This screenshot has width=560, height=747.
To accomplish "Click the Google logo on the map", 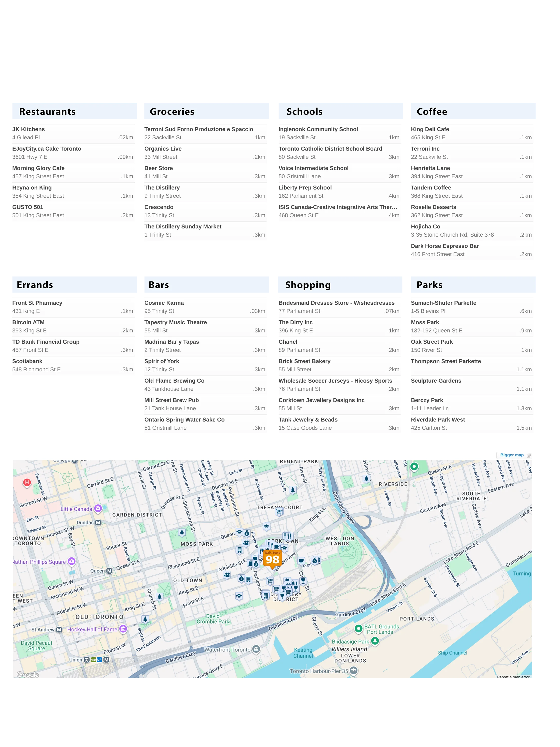I will tap(28, 674).
